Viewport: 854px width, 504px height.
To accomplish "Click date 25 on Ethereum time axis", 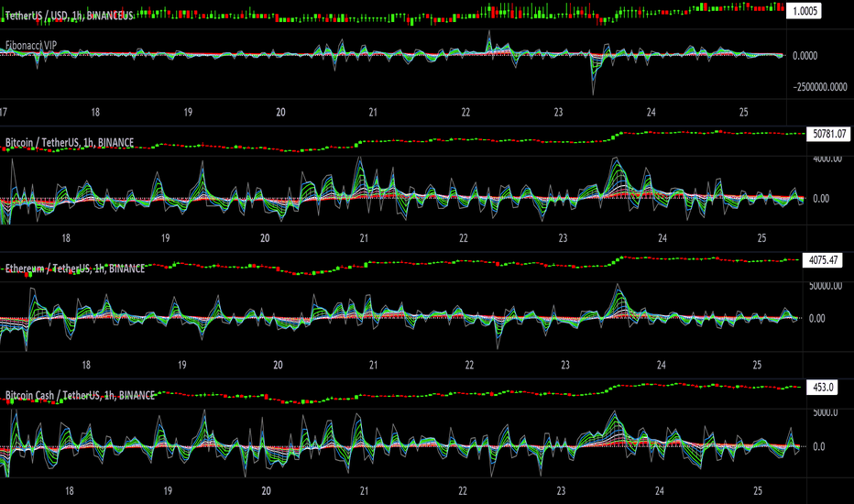I will [x=757, y=365].
